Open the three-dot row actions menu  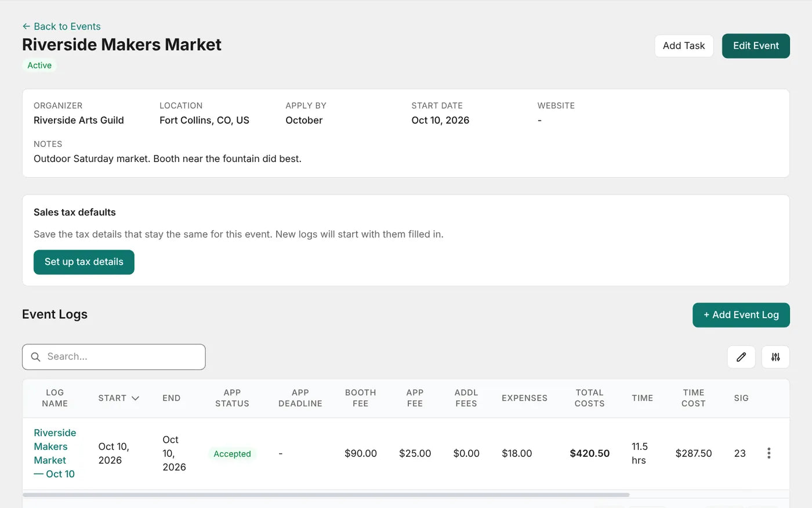pos(768,453)
